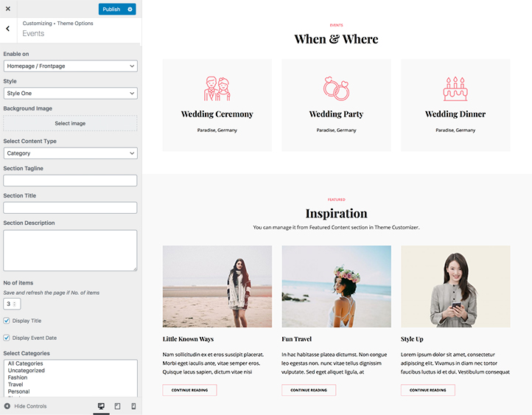This screenshot has width=532, height=415.
Task: Select Fashion in the categories list
Action: (18, 377)
